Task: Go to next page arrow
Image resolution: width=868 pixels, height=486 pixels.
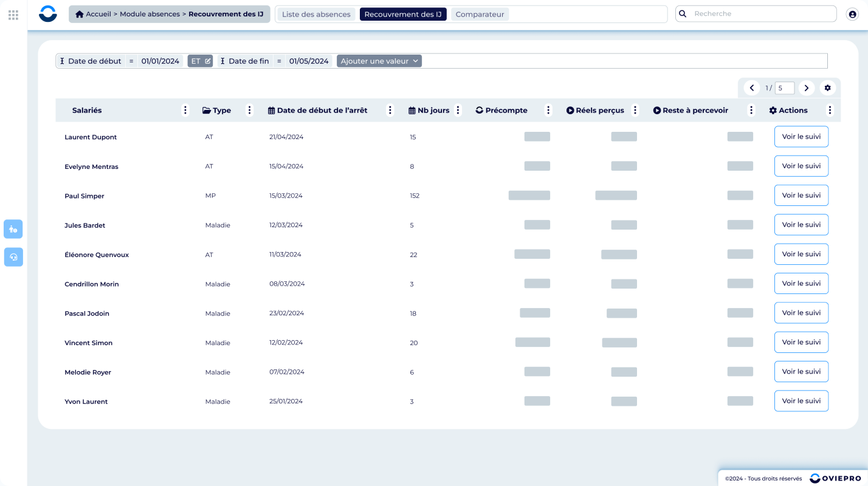Action: 807,88
